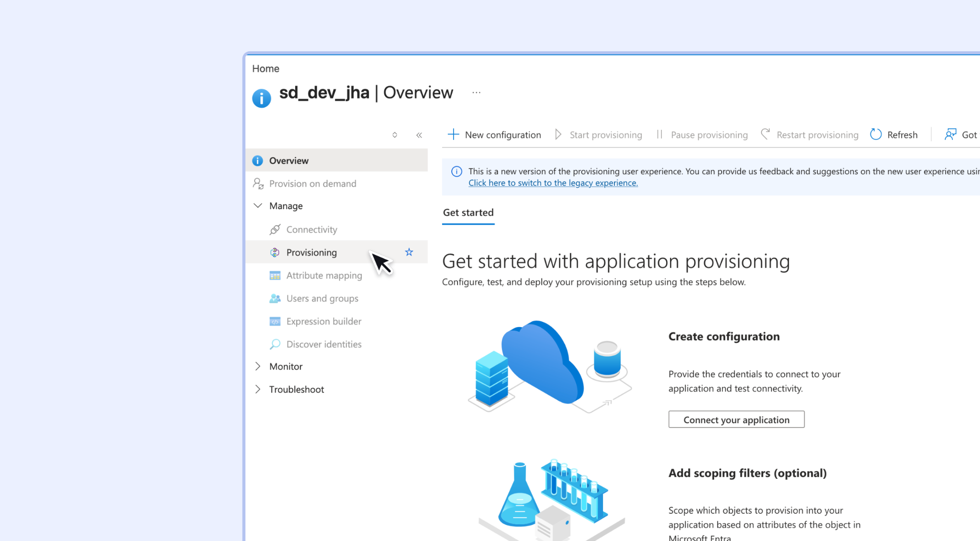
Task: Expand the Troubleshoot section chevron
Action: pyautogui.click(x=257, y=389)
